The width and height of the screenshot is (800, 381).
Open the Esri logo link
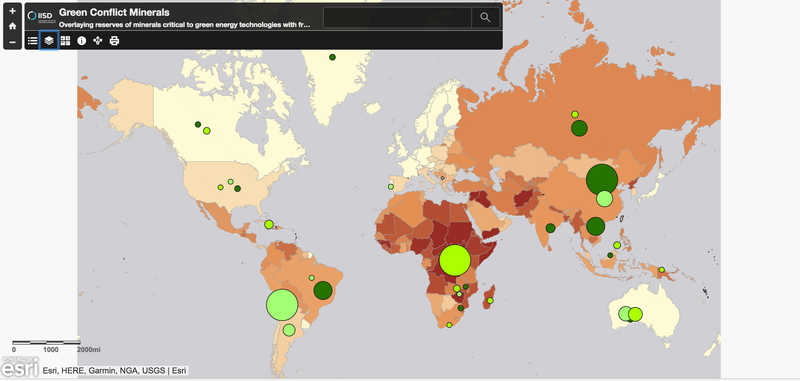[x=19, y=367]
